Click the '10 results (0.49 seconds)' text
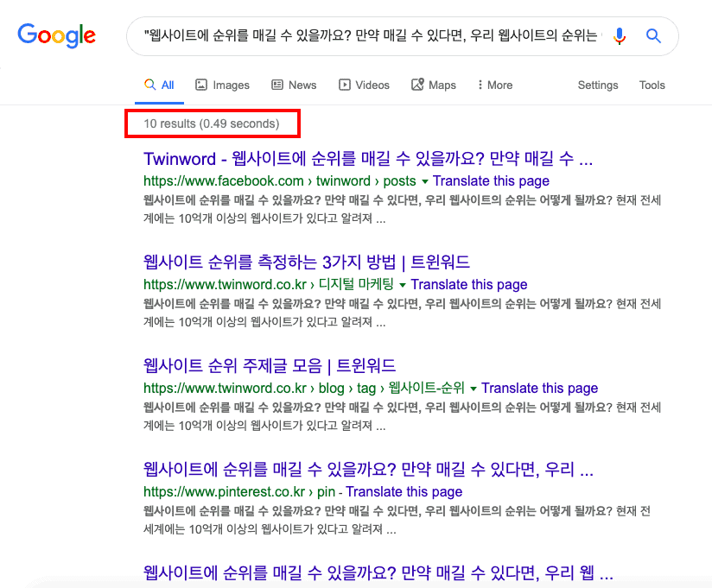 click(212, 123)
